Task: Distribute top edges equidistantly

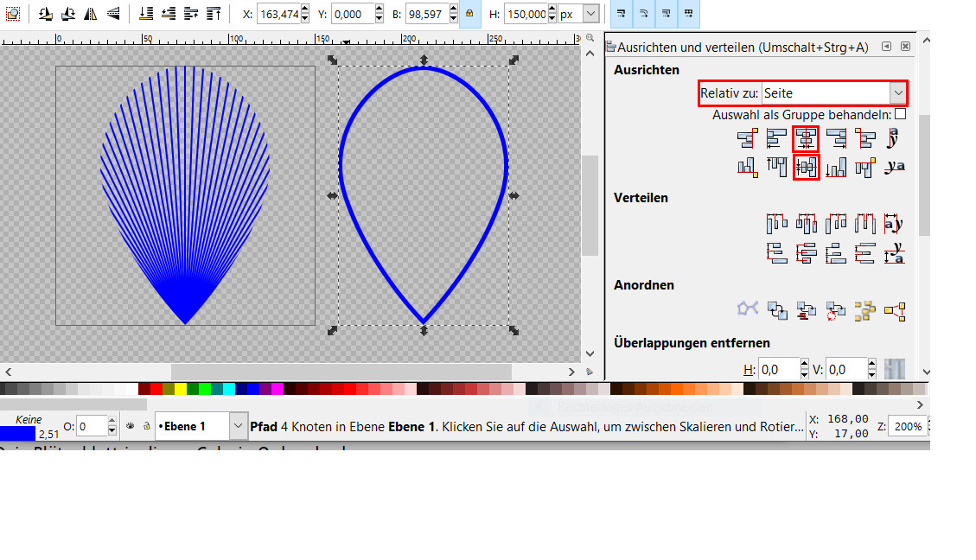Action: 776,252
